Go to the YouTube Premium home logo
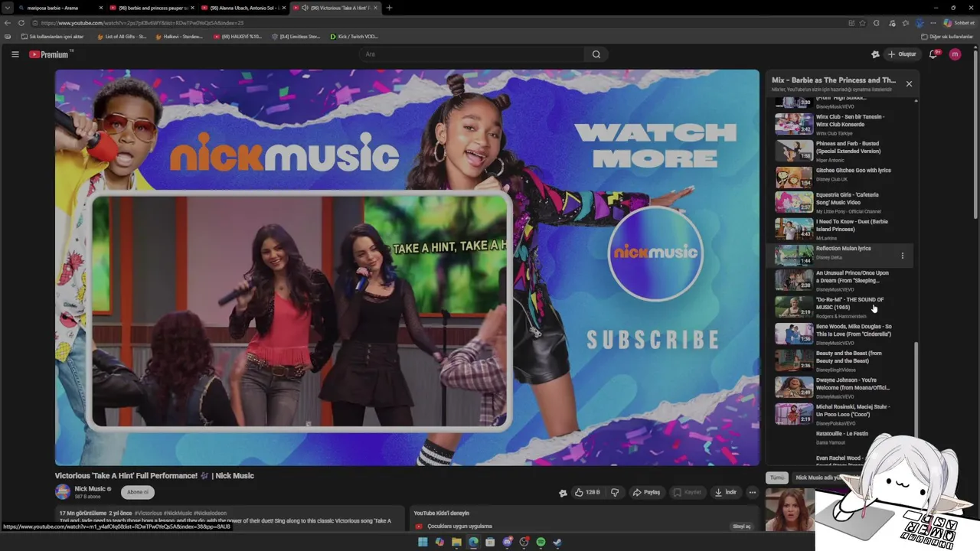980x551 pixels. click(51, 54)
